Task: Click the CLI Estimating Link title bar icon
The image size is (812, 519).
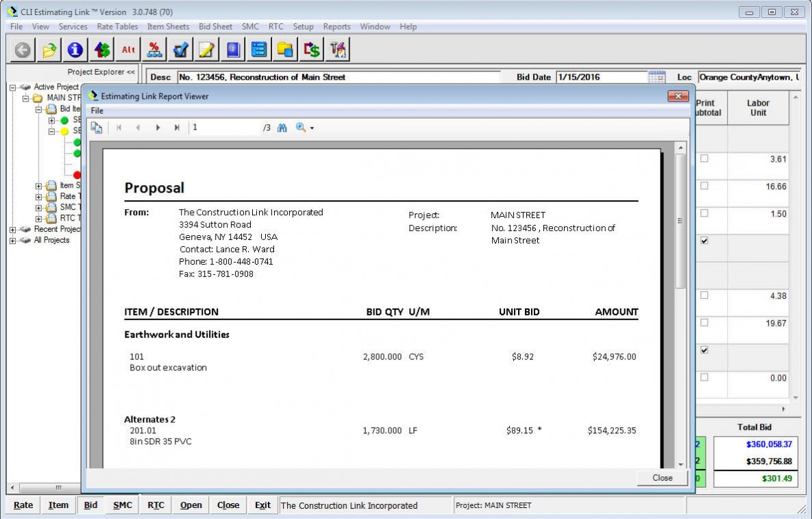Action: tap(12, 12)
